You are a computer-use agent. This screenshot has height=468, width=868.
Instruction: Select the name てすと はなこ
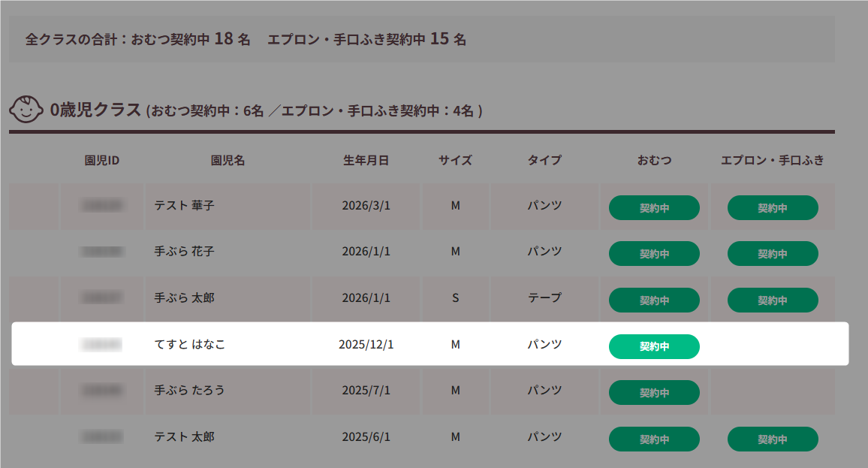tap(190, 345)
